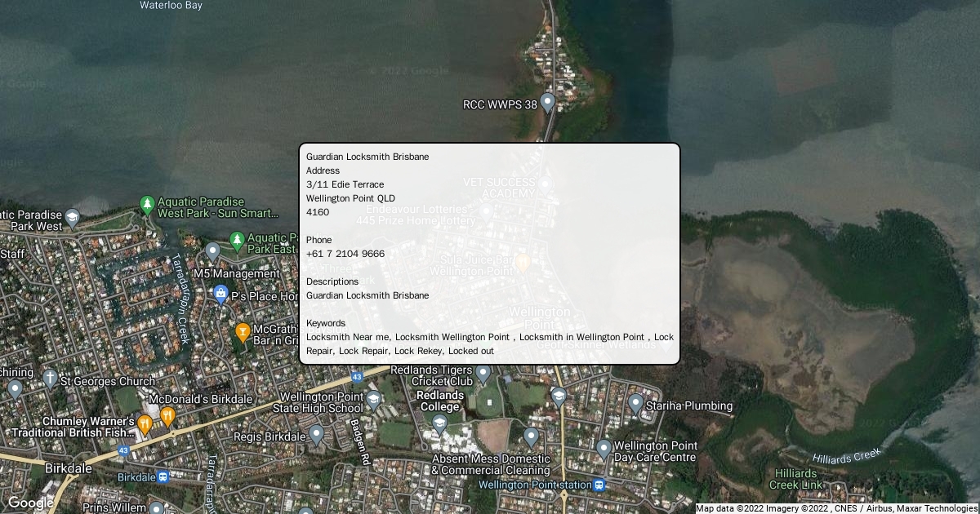Click P's Place shopping bag marker
980x514 pixels.
220,294
